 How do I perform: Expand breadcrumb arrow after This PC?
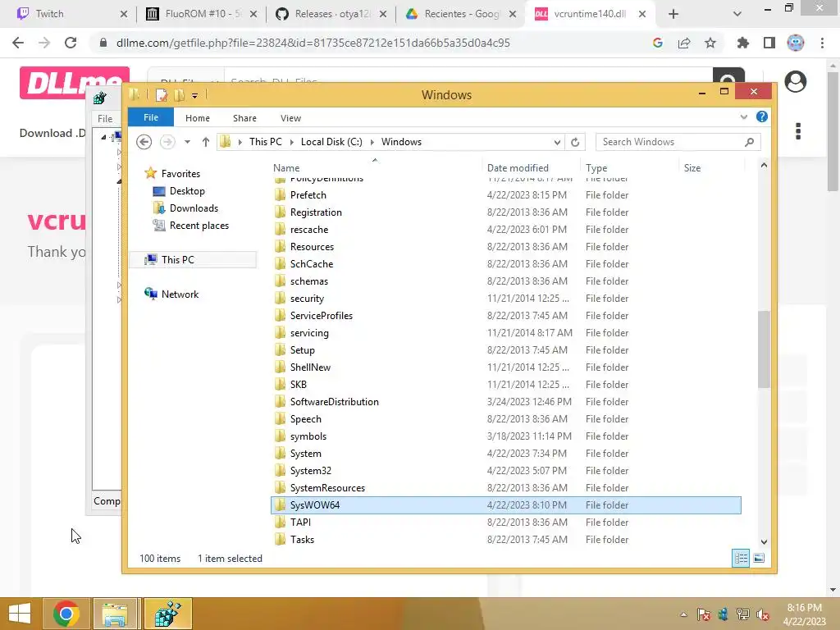pyautogui.click(x=291, y=142)
